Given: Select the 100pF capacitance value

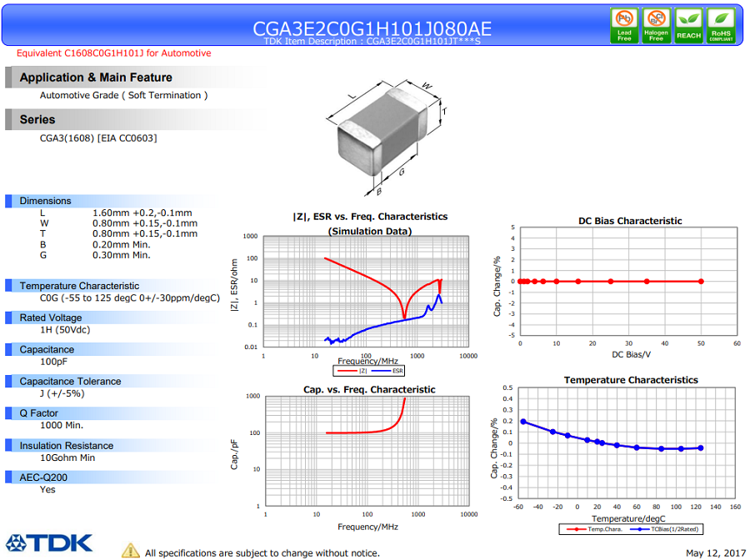Looking at the screenshot, I should pyautogui.click(x=53, y=362).
